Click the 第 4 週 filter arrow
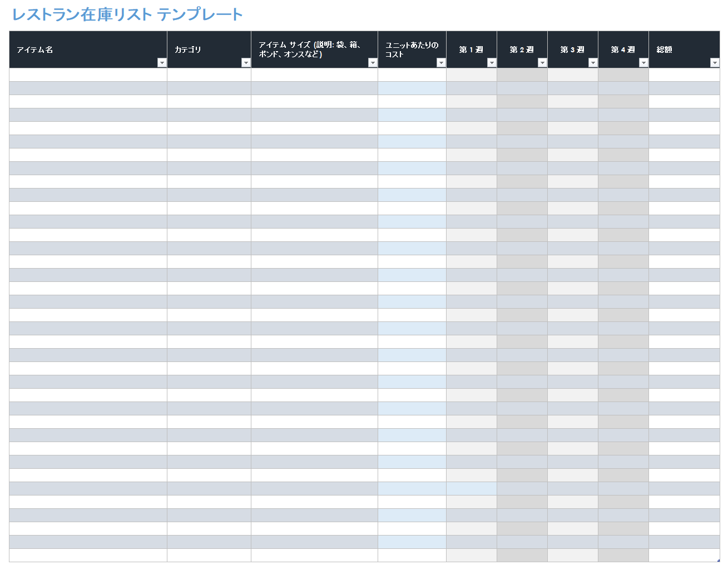Image resolution: width=728 pixels, height=565 pixels. tap(643, 63)
